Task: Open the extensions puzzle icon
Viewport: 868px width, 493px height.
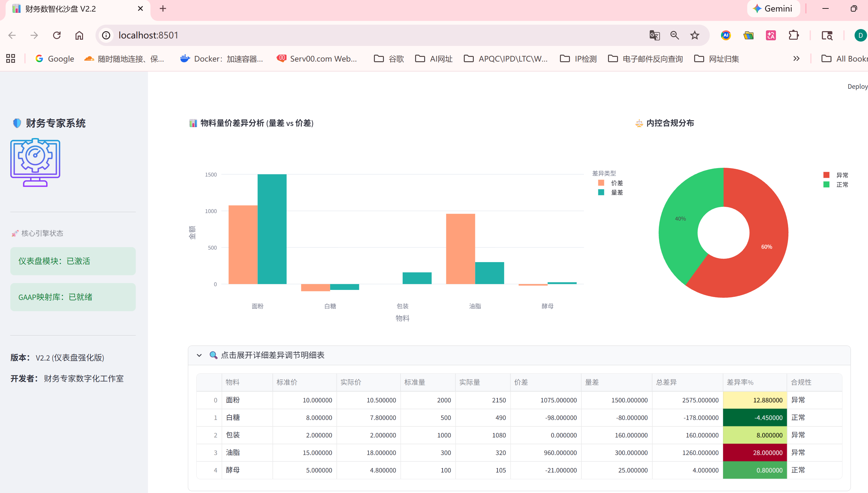Action: 793,35
